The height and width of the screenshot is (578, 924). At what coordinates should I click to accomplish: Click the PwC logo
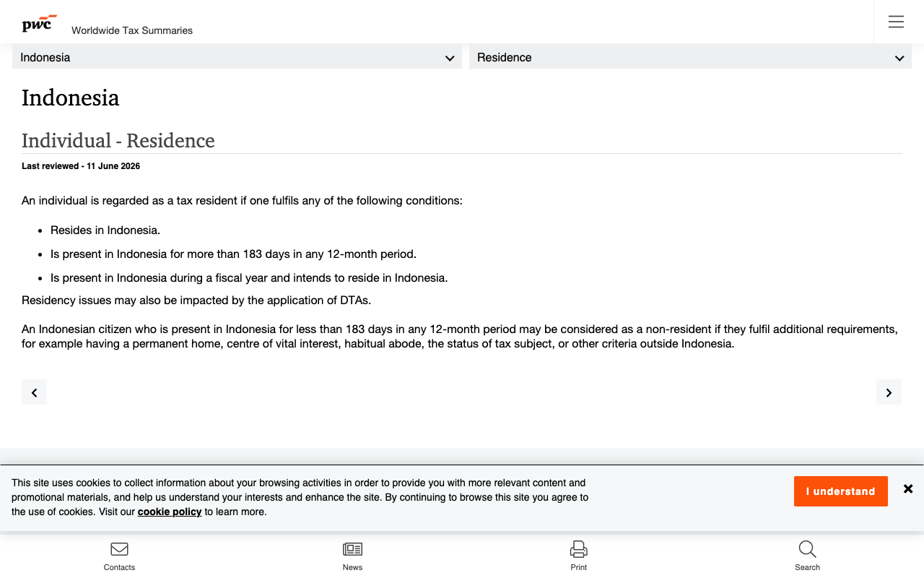(39, 24)
